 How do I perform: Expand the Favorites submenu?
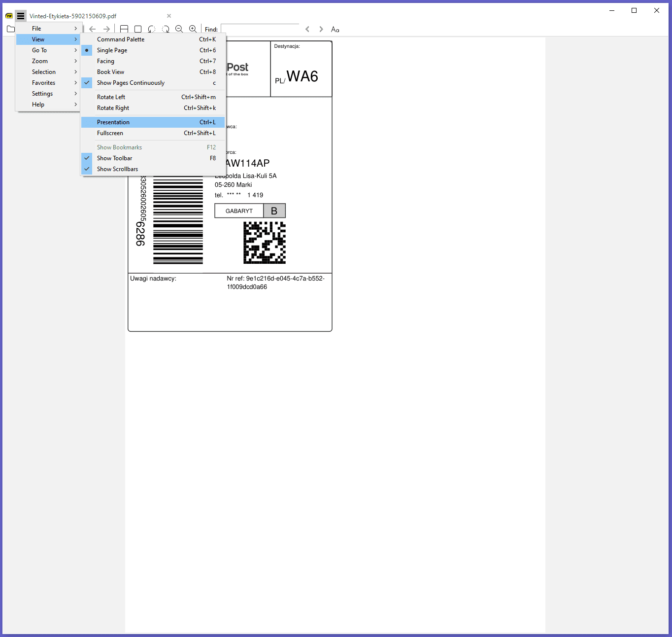[48, 83]
